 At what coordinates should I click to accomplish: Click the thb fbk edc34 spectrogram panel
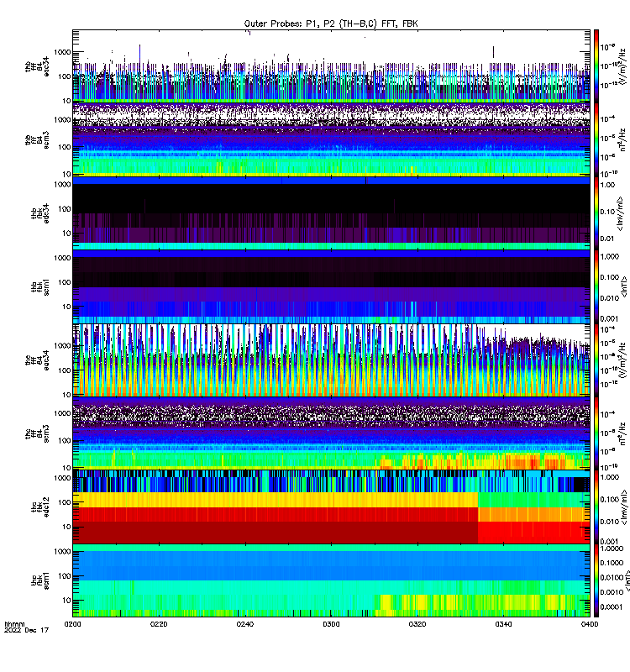(x=331, y=213)
